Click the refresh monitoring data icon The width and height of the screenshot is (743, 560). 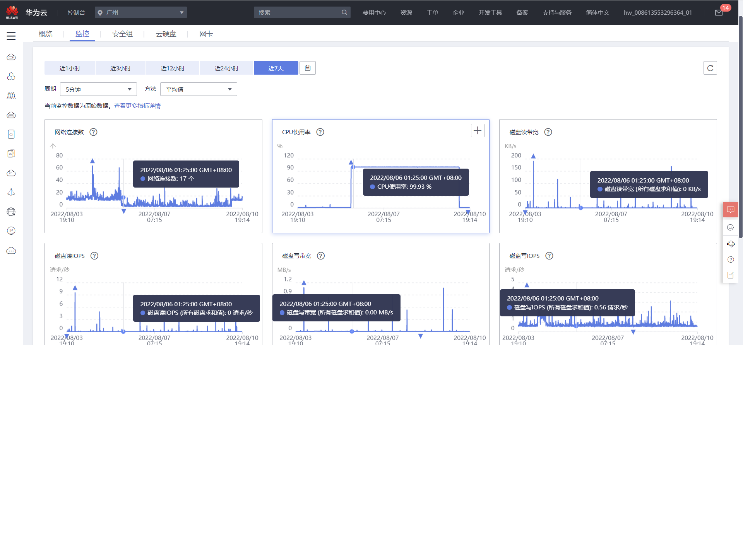point(710,68)
